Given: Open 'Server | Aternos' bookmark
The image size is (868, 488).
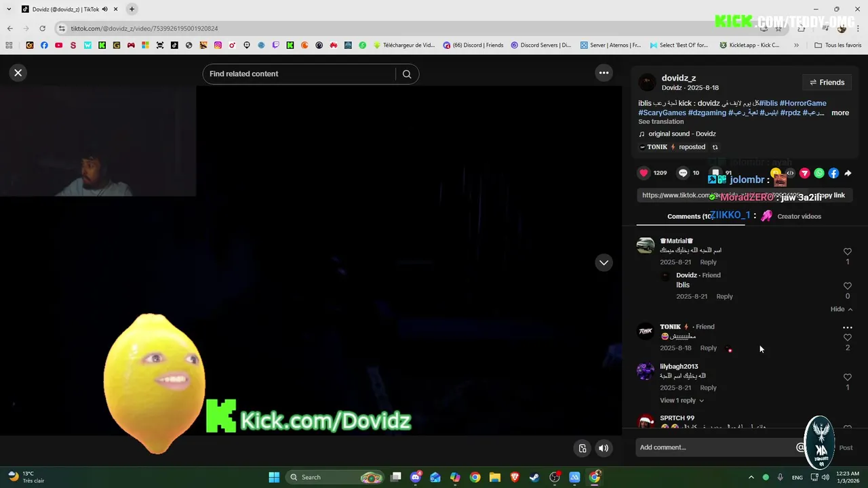Looking at the screenshot, I should point(610,45).
